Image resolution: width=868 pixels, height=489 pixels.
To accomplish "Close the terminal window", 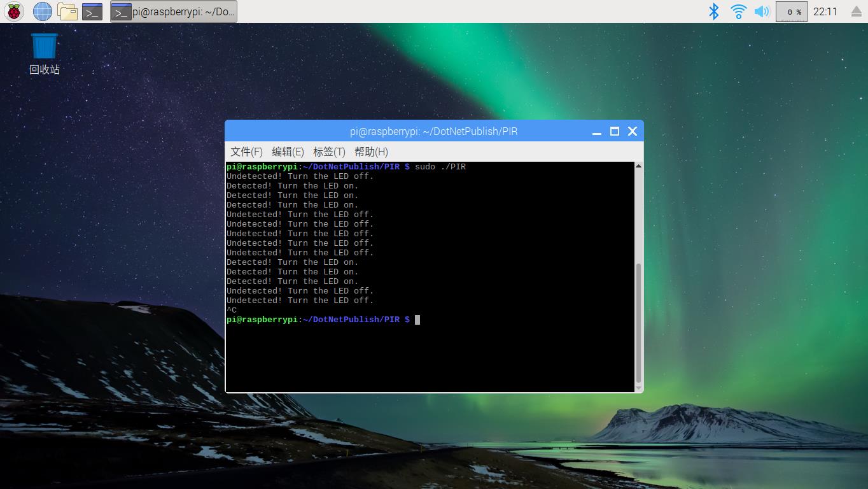I will click(633, 131).
